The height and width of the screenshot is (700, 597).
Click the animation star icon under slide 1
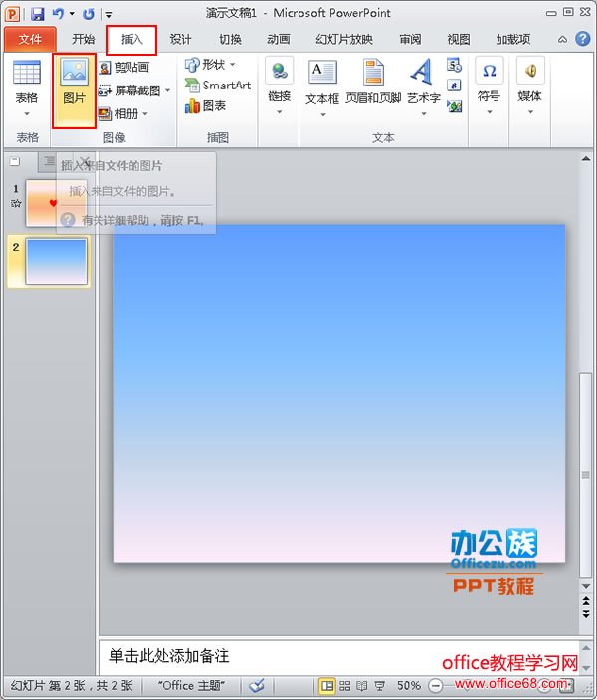tap(16, 203)
